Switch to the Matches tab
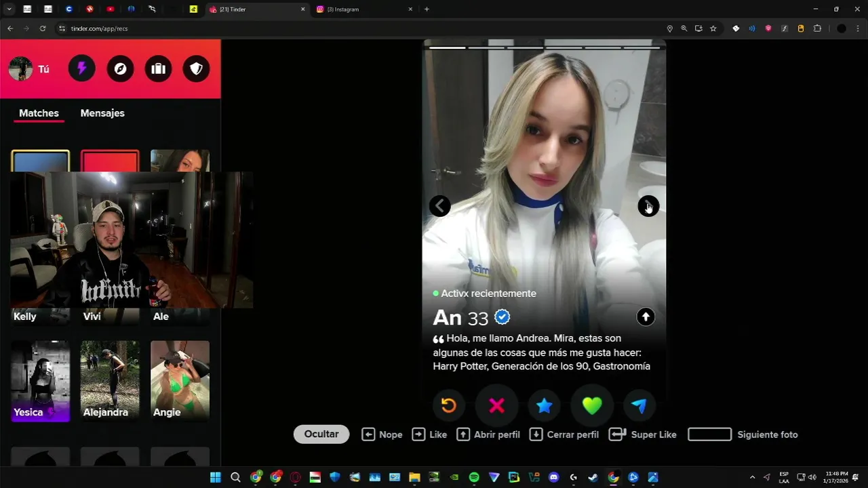The width and height of the screenshot is (868, 488). coord(39,113)
